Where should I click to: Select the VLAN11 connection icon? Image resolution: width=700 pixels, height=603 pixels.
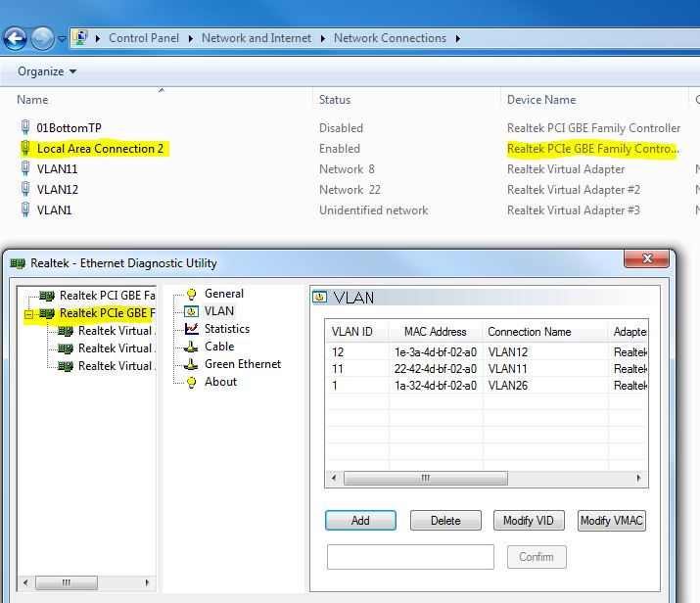coord(25,168)
